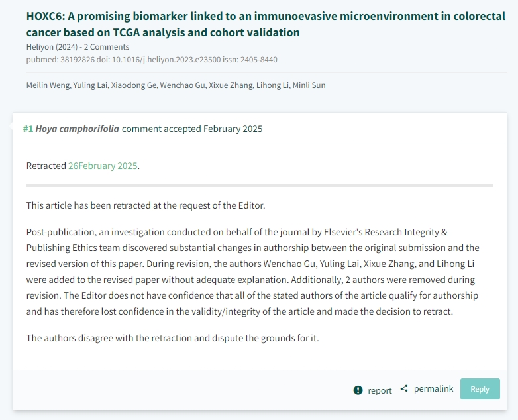The image size is (518, 420).
Task: Click the #1 comment number link
Action: (28, 129)
